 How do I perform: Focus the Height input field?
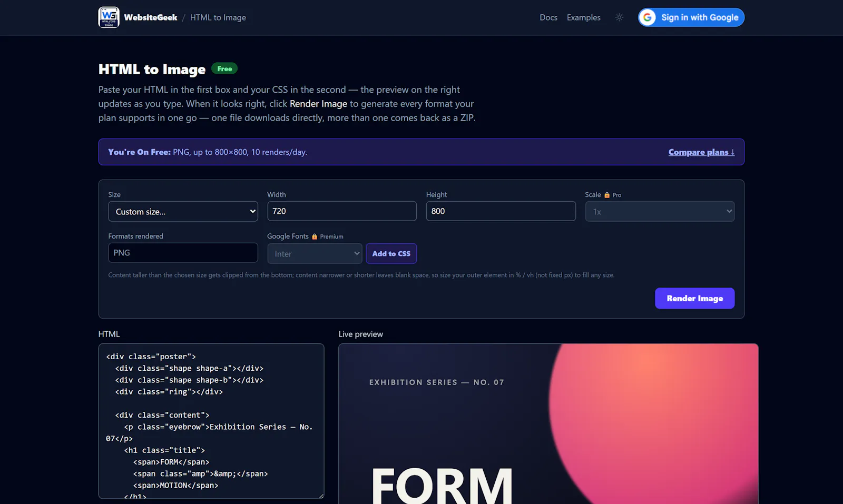(501, 211)
